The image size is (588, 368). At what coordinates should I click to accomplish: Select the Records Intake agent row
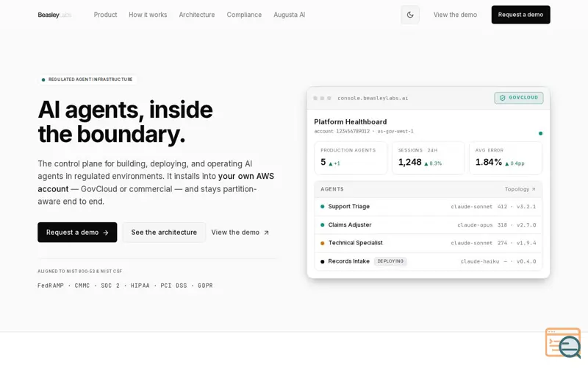coord(429,261)
